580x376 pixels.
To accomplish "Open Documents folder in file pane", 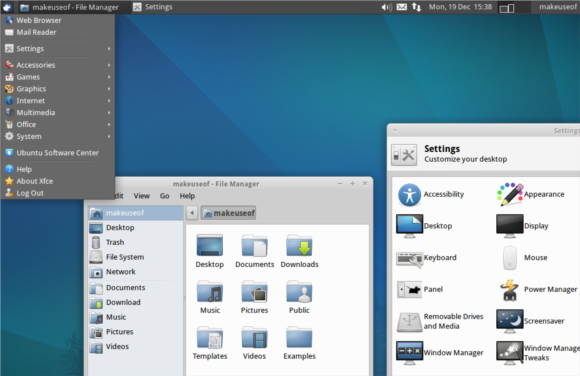I will (x=254, y=245).
